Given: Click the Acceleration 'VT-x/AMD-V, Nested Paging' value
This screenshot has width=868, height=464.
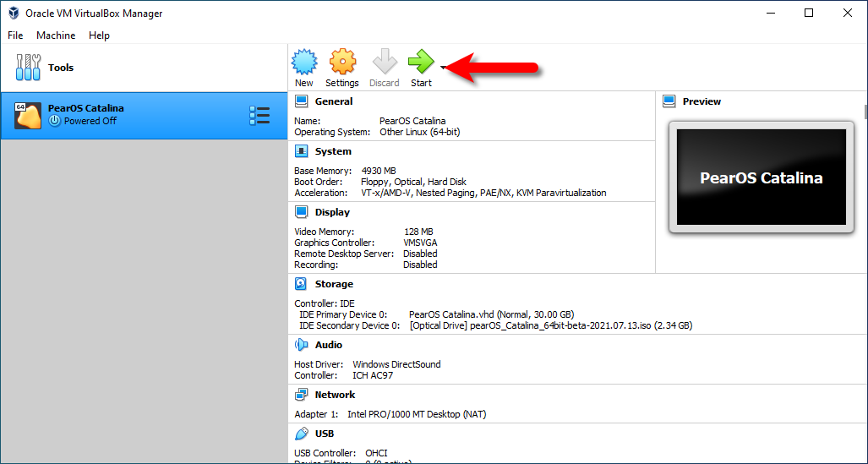Looking at the screenshot, I should tap(483, 193).
